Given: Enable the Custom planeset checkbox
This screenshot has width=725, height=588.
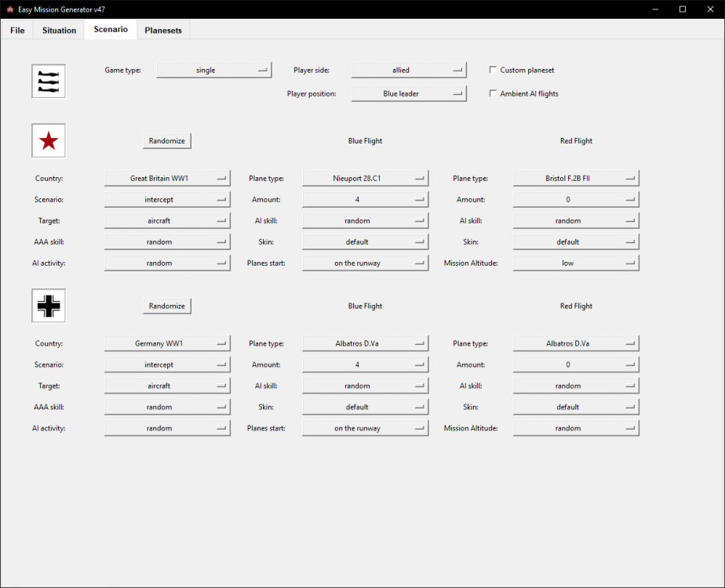Looking at the screenshot, I should coord(493,70).
